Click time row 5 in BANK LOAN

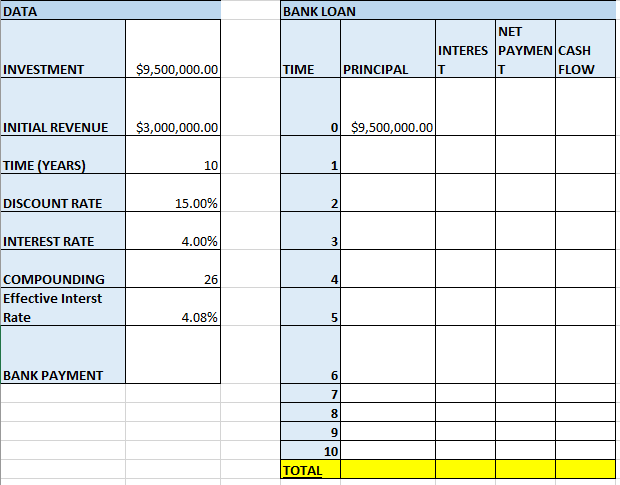[310, 307]
